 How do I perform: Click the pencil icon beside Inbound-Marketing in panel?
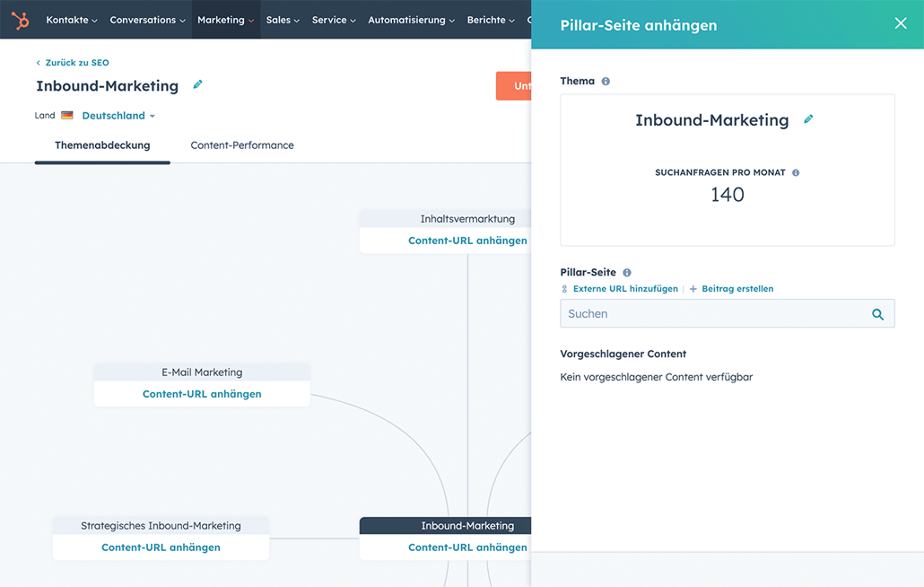coord(808,118)
